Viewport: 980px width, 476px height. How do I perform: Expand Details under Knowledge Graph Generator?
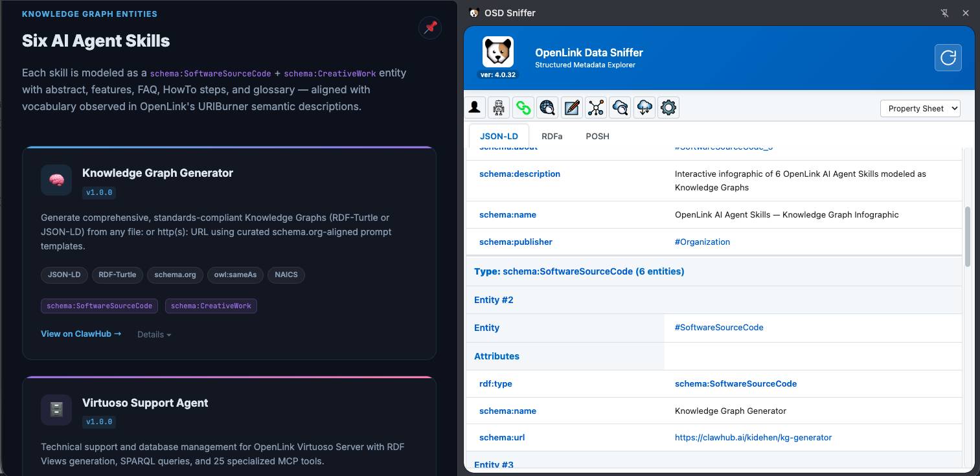click(x=154, y=335)
